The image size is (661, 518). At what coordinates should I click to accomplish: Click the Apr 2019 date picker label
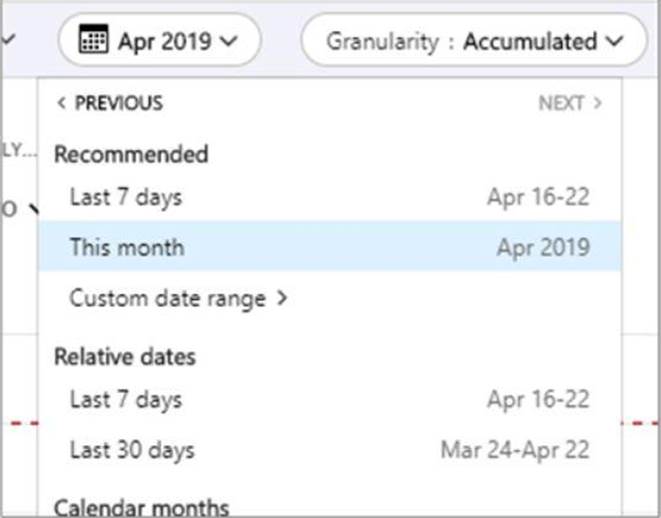click(x=164, y=41)
